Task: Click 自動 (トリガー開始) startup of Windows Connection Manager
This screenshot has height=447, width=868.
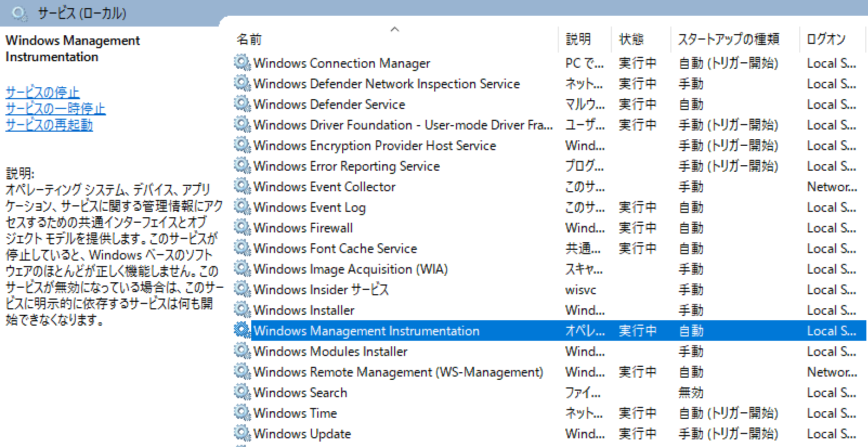Action: [728, 63]
